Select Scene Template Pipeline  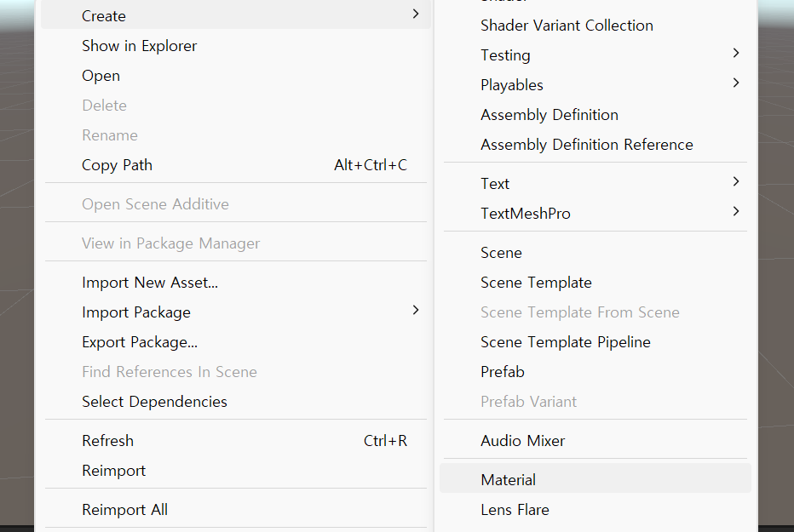pos(565,342)
